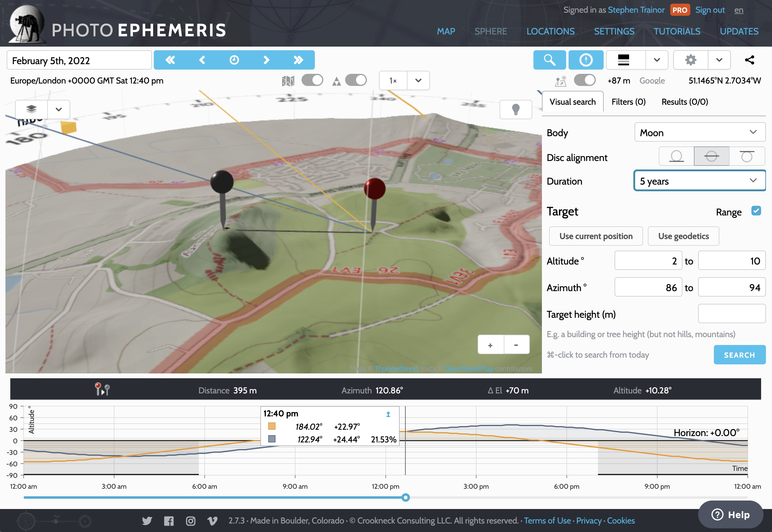
Task: Click the time slider handle
Action: [405, 498]
